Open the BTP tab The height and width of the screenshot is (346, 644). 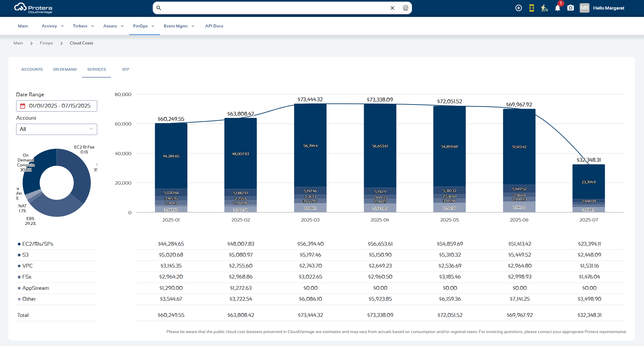(x=126, y=69)
